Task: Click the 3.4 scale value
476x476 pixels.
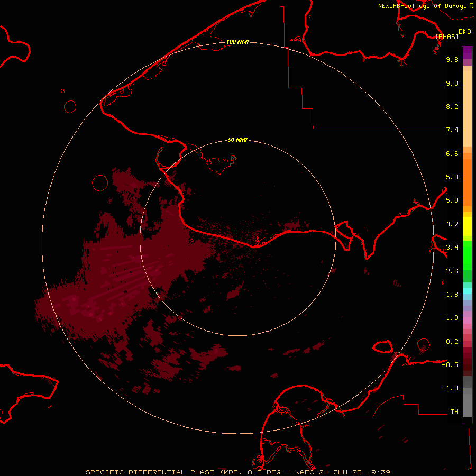Action: (x=452, y=248)
